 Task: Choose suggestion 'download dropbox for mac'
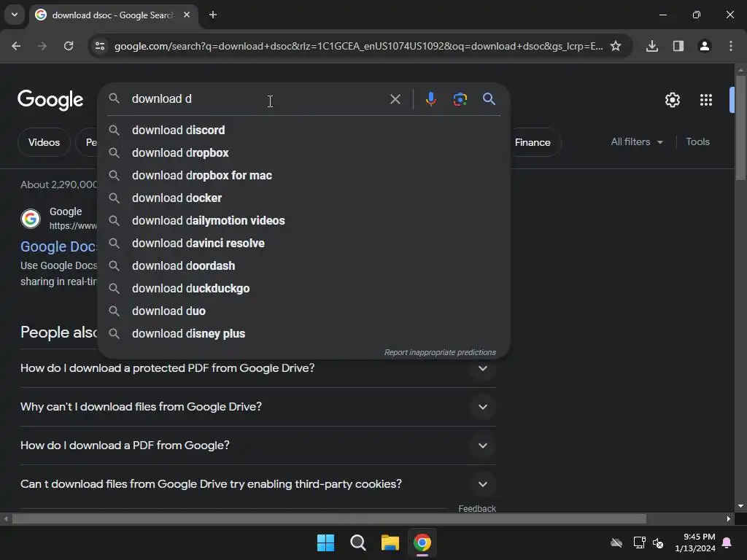point(304,175)
